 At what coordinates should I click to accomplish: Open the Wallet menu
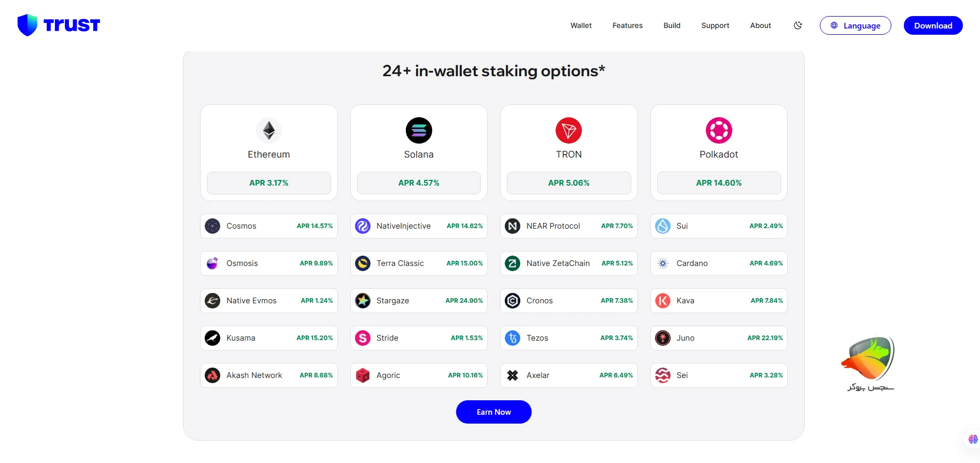(x=581, y=25)
